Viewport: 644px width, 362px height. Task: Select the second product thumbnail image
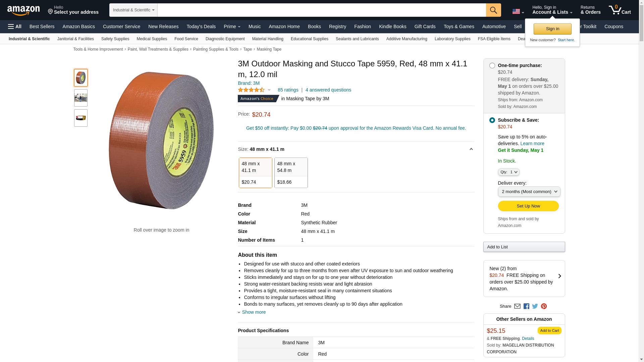pyautogui.click(x=81, y=98)
